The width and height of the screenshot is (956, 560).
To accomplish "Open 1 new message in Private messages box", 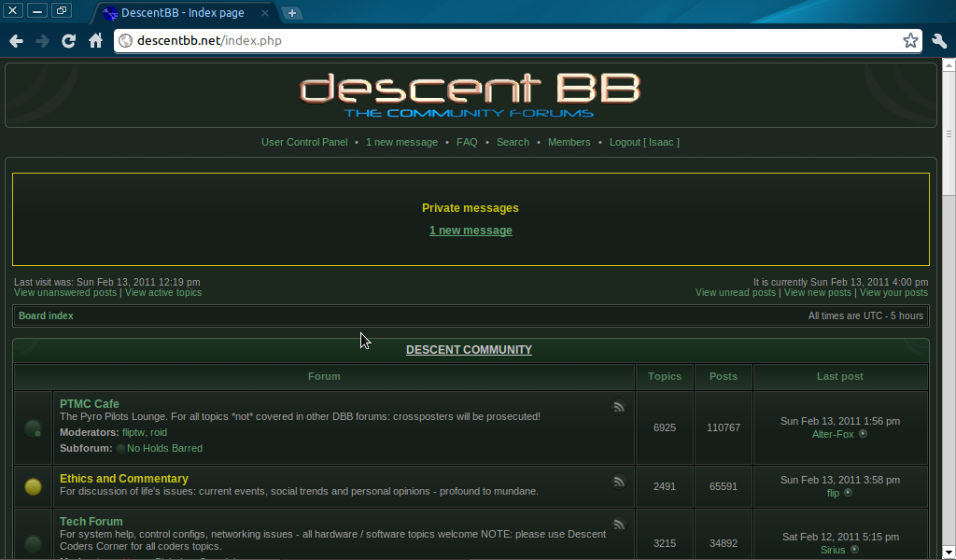I will click(471, 231).
